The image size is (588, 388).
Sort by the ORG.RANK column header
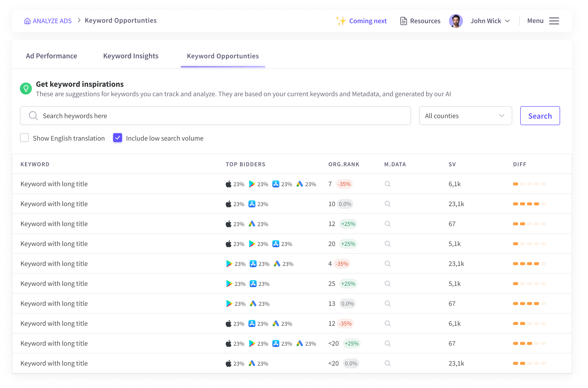[x=344, y=164]
